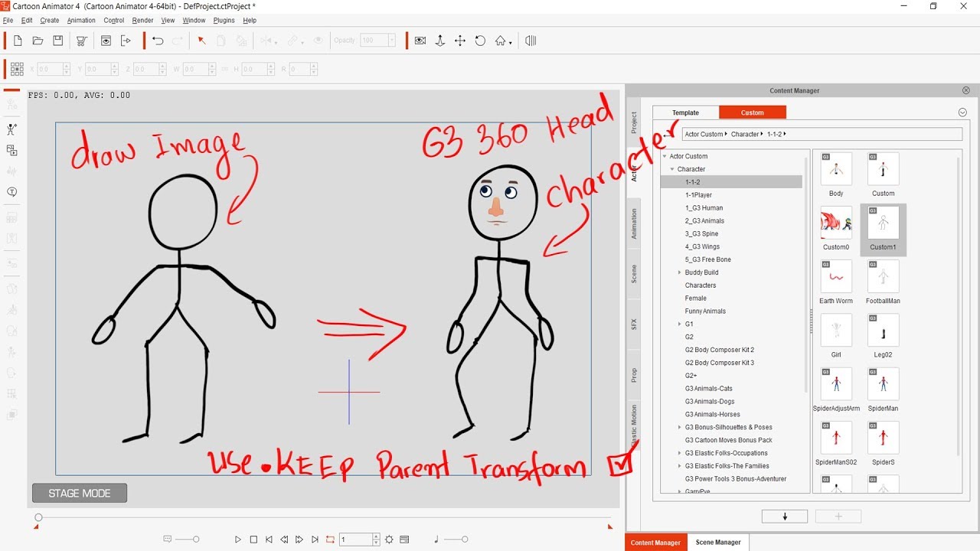Show the timeline panel icon
980x551 pixels.
coord(404,540)
